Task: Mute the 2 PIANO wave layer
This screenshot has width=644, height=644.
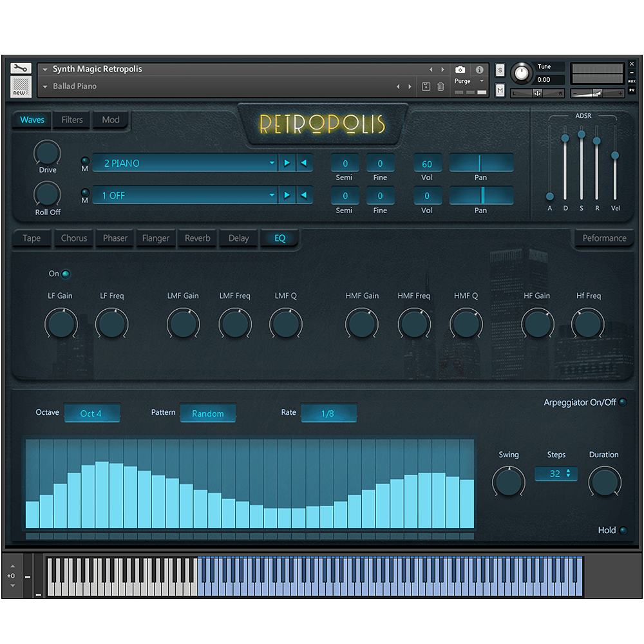Action: point(85,160)
